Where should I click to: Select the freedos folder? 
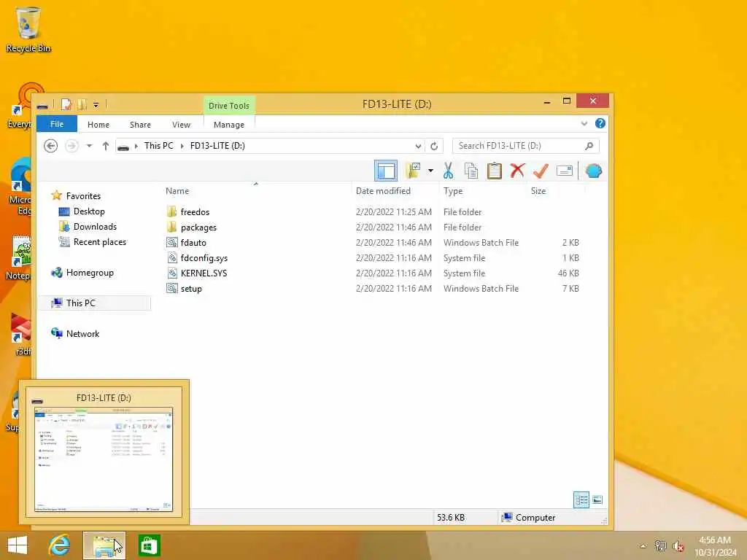click(195, 212)
